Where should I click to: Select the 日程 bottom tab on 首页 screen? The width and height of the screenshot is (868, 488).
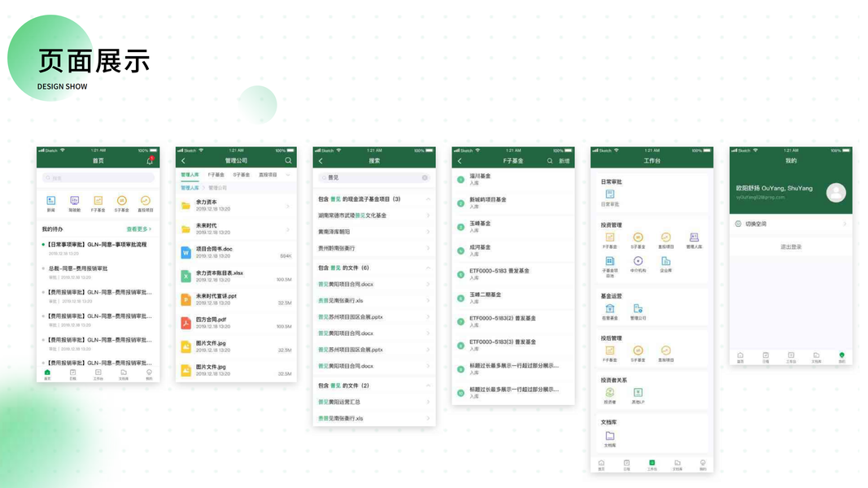72,375
